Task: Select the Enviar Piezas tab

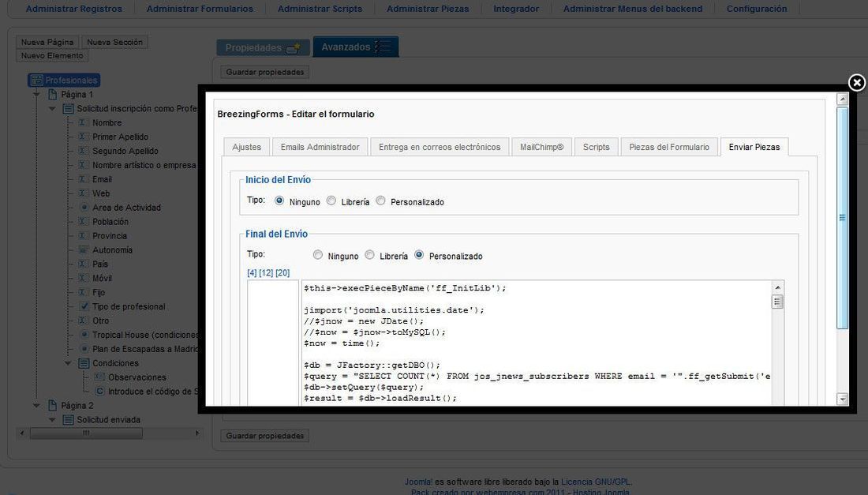Action: (x=754, y=147)
